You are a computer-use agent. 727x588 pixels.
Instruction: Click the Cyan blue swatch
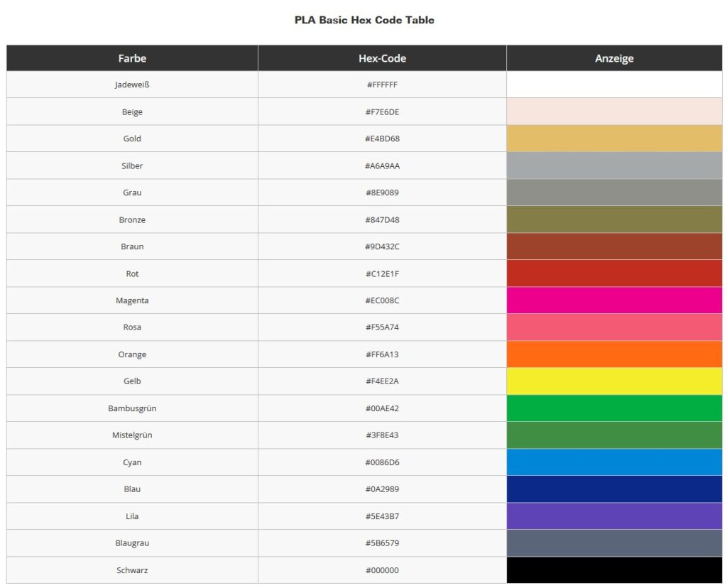click(614, 462)
